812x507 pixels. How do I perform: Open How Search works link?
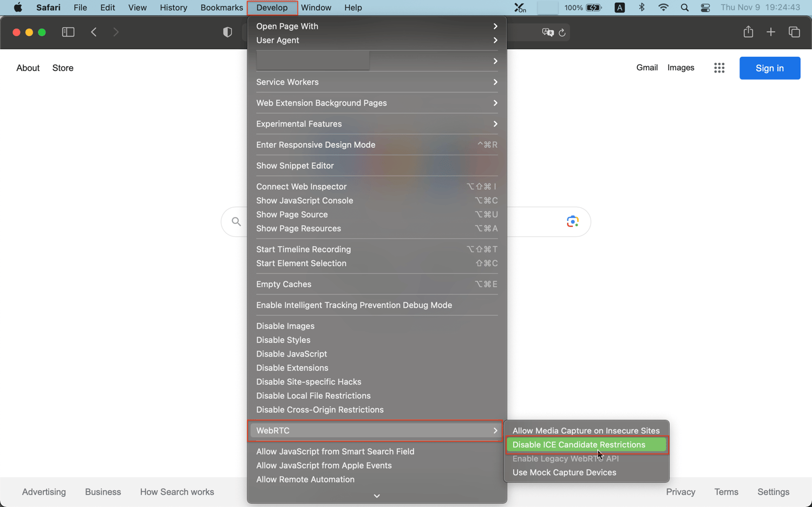pyautogui.click(x=177, y=492)
